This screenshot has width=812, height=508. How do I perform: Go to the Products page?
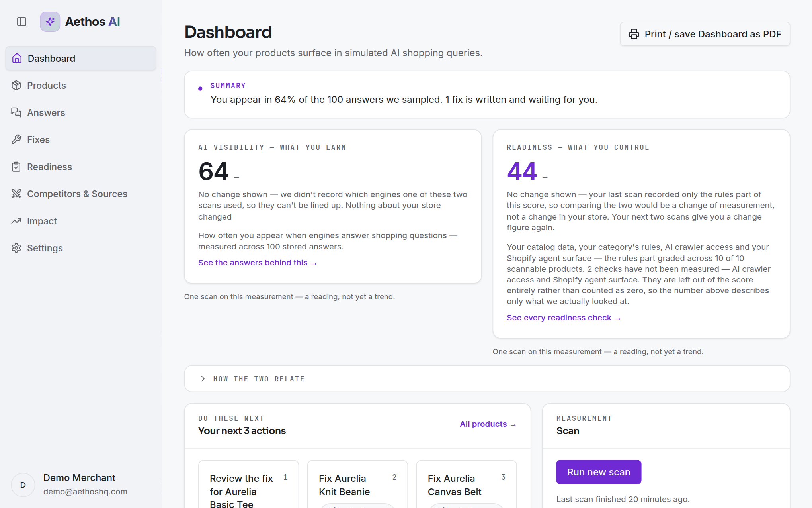tap(81, 86)
